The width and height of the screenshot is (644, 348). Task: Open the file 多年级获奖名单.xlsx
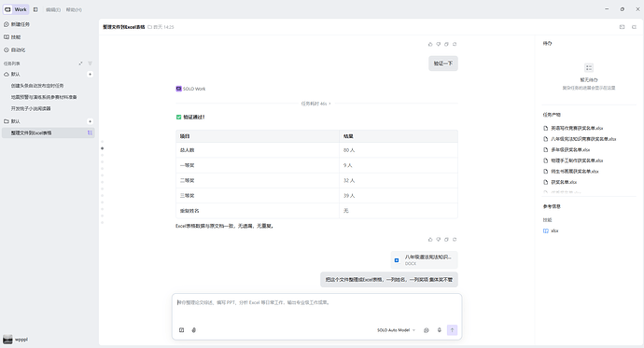tap(567, 150)
